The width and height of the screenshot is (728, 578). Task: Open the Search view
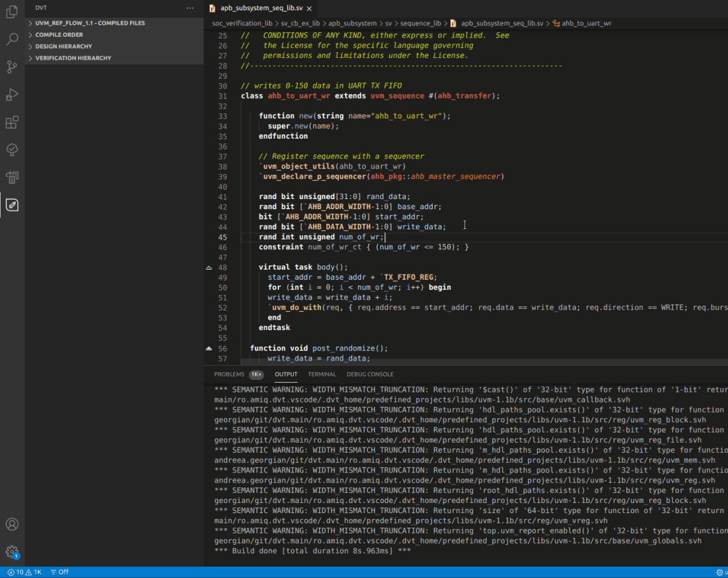(11, 39)
